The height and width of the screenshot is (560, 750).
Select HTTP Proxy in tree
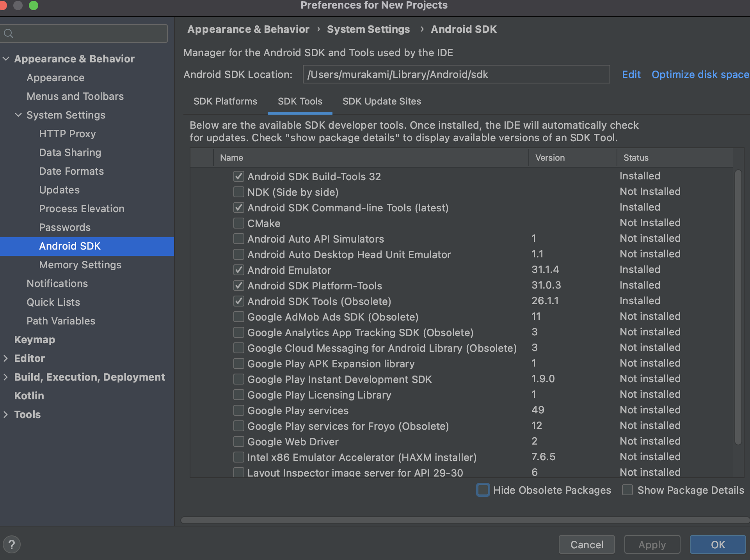67,134
